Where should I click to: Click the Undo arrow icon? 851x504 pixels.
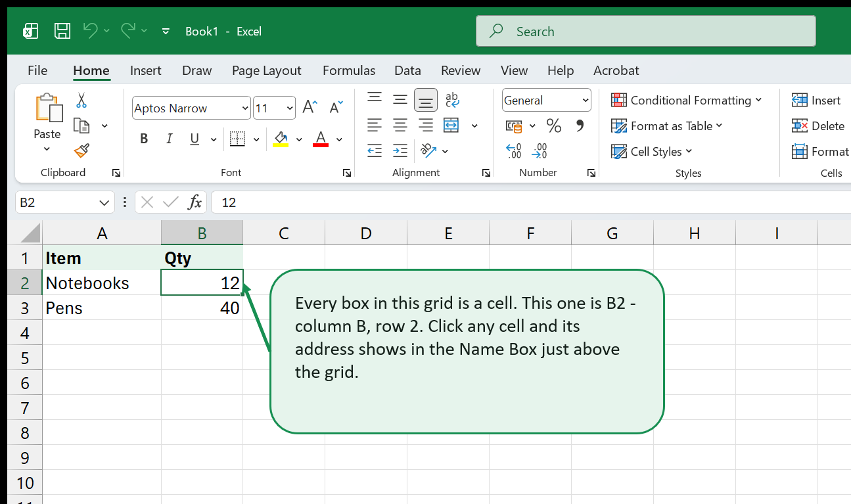tap(90, 30)
